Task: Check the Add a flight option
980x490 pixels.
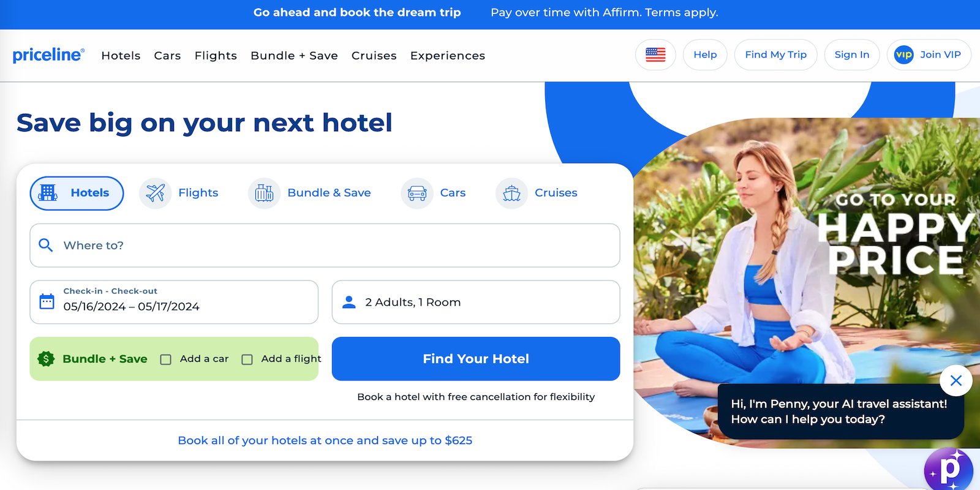Action: coord(247,360)
